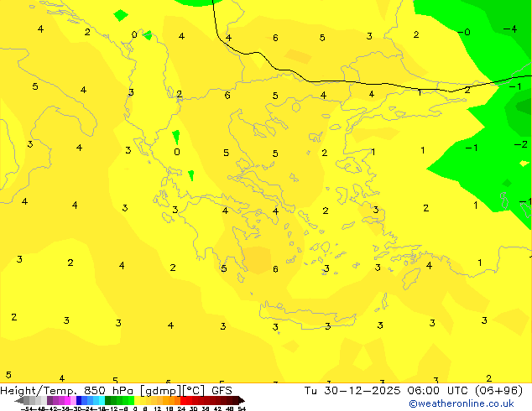The image size is (532, 411).
Task: Click the Tu 30-12-2025 date text
Action: click(345, 390)
